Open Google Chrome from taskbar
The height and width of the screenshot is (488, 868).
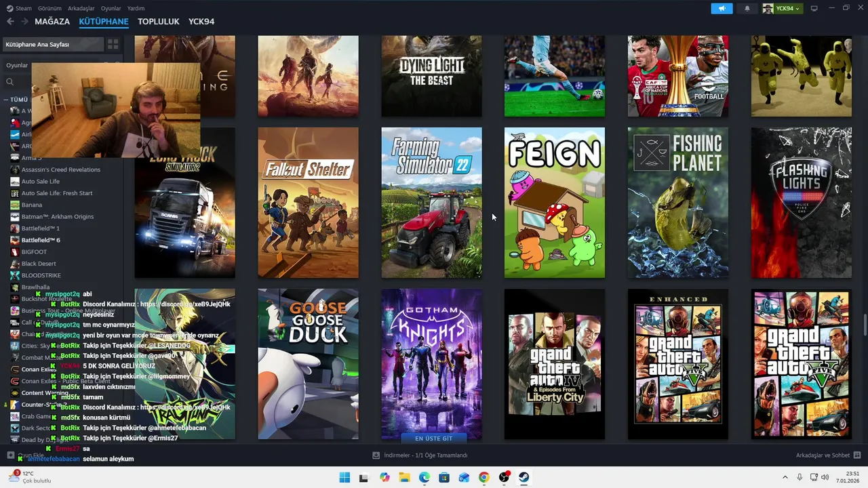pyautogui.click(x=484, y=477)
